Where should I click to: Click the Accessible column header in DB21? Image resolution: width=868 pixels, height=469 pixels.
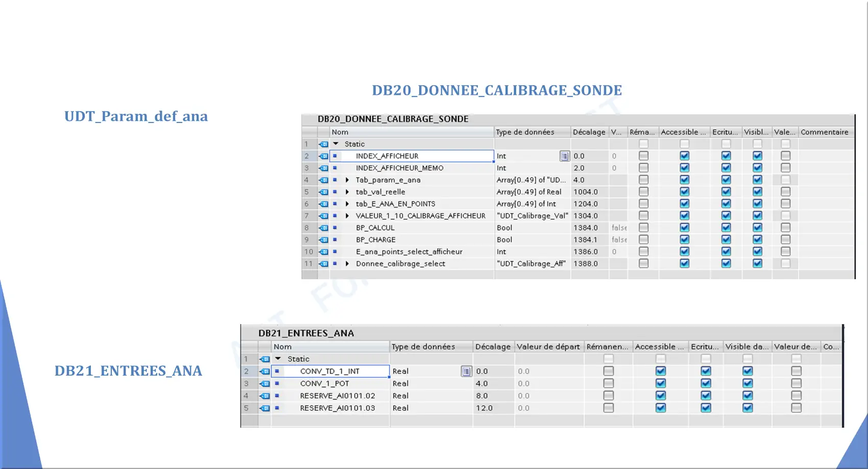pyautogui.click(x=660, y=347)
